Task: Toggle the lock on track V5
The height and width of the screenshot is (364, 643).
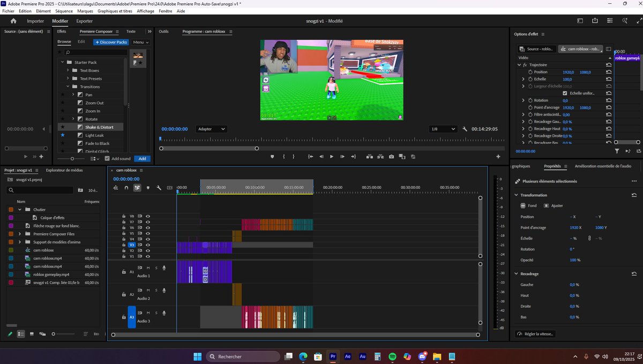Action: (x=124, y=233)
